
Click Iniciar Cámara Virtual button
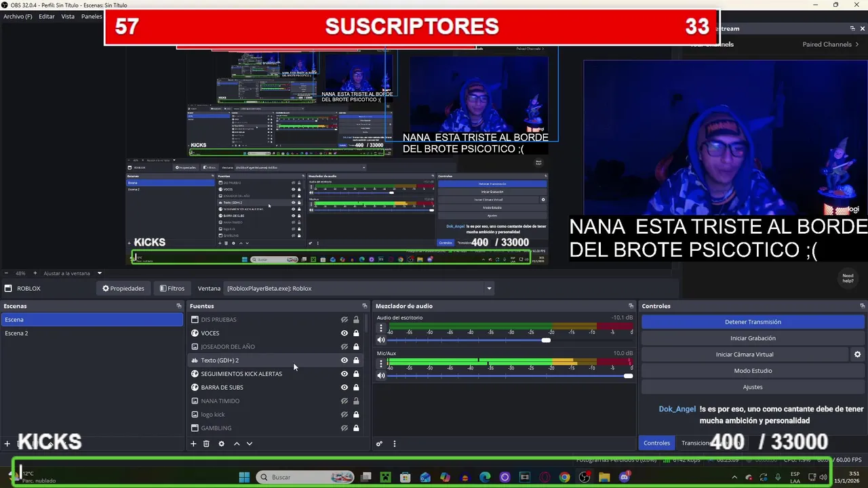click(x=745, y=354)
